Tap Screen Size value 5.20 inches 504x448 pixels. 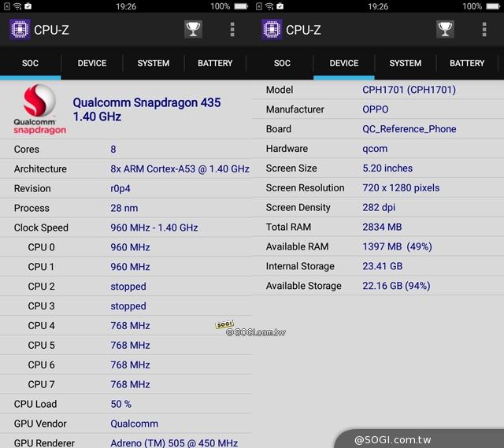[x=387, y=168]
